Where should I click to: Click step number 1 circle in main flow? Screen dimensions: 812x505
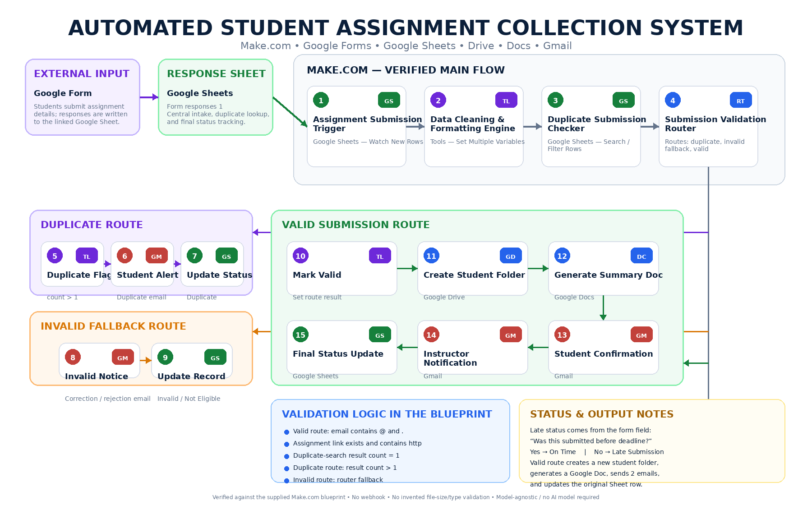click(321, 100)
